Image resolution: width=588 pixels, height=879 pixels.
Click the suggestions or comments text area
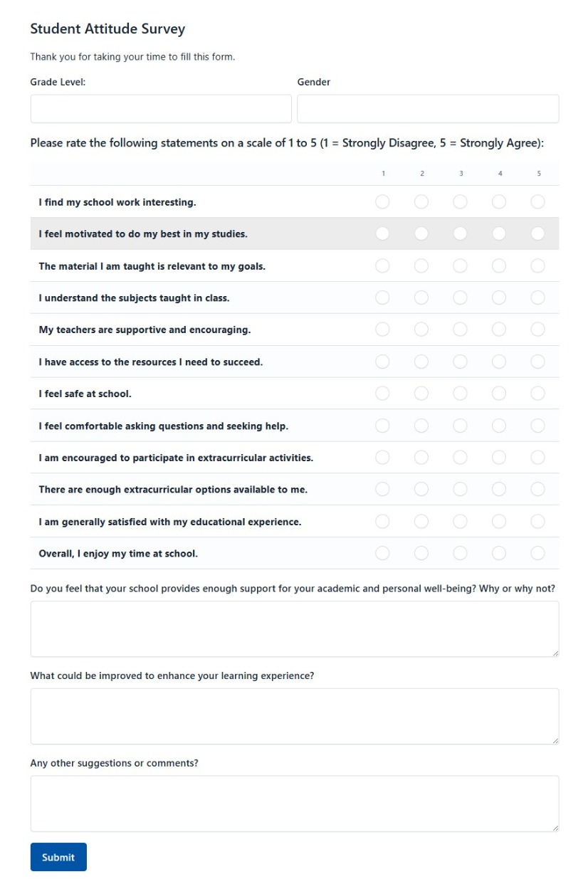pyautogui.click(x=294, y=803)
